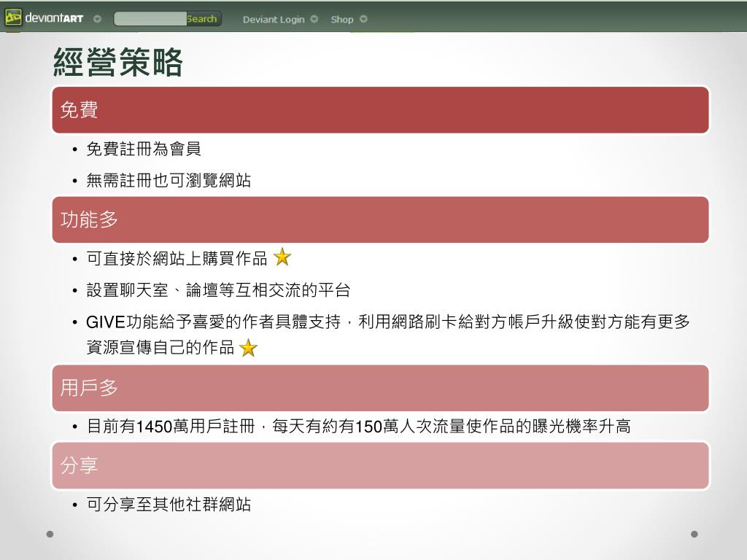
Task: Focus the header search input field
Action: point(150,18)
